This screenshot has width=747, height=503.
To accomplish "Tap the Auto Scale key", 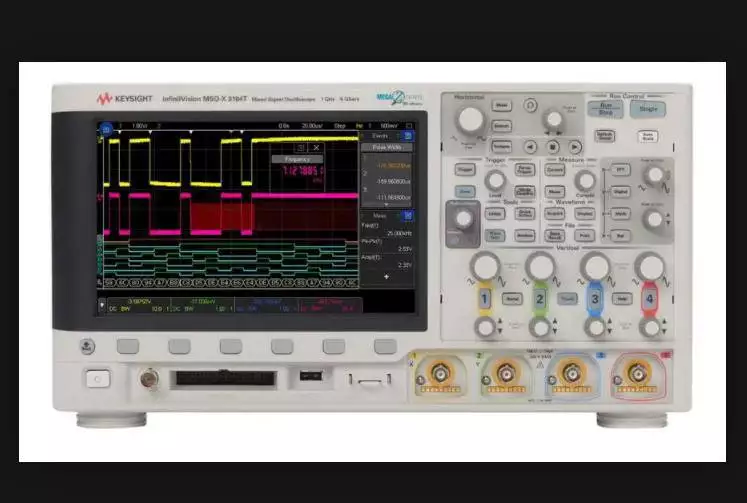I will (648, 137).
